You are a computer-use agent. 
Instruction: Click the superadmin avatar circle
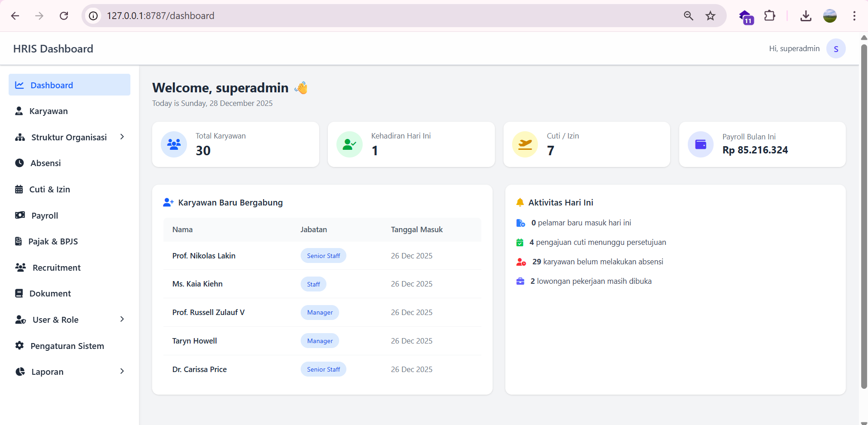click(835, 49)
